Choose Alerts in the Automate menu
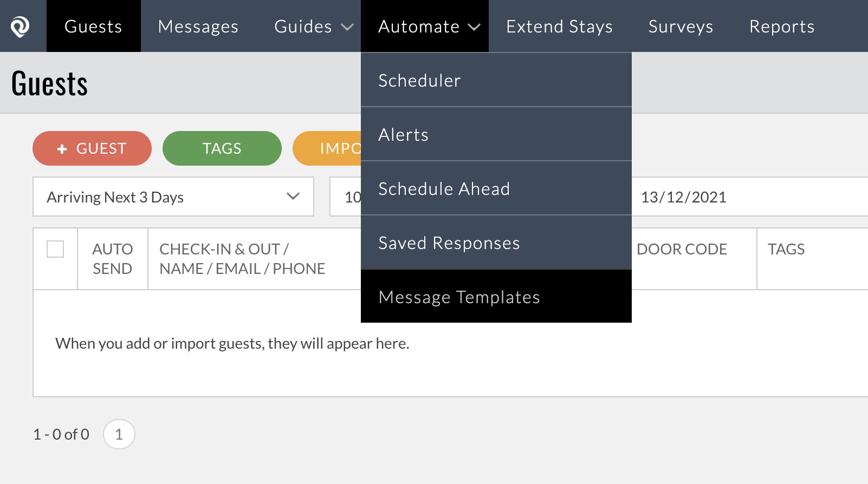 404,135
